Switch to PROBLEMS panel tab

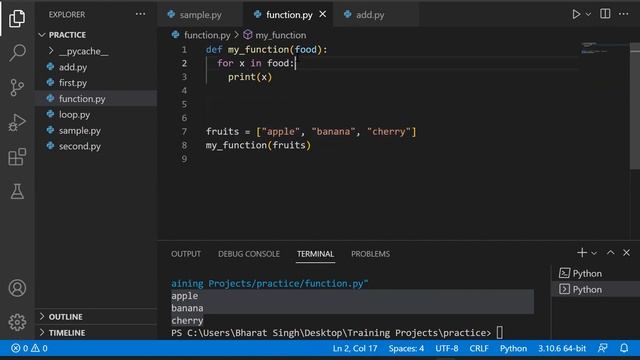370,254
